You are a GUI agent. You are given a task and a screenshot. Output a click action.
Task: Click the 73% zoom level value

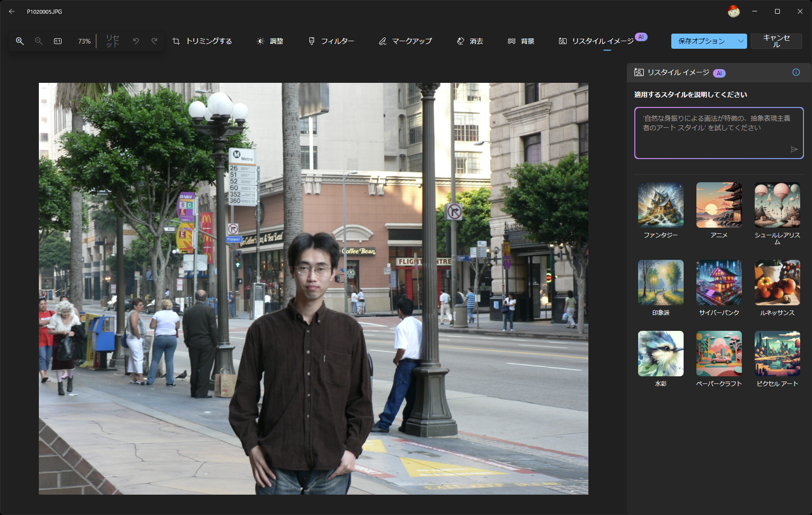tap(84, 41)
